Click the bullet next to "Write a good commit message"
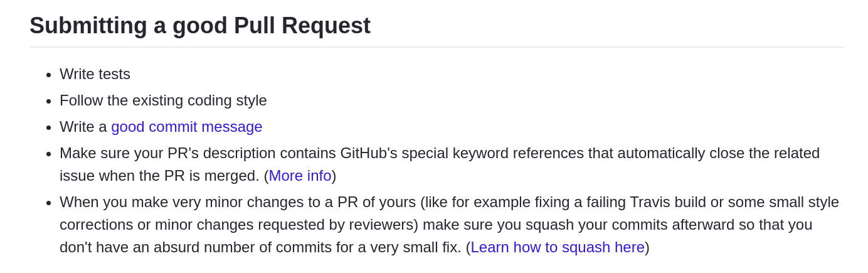Screen dimensions: 868x273 pos(49,127)
